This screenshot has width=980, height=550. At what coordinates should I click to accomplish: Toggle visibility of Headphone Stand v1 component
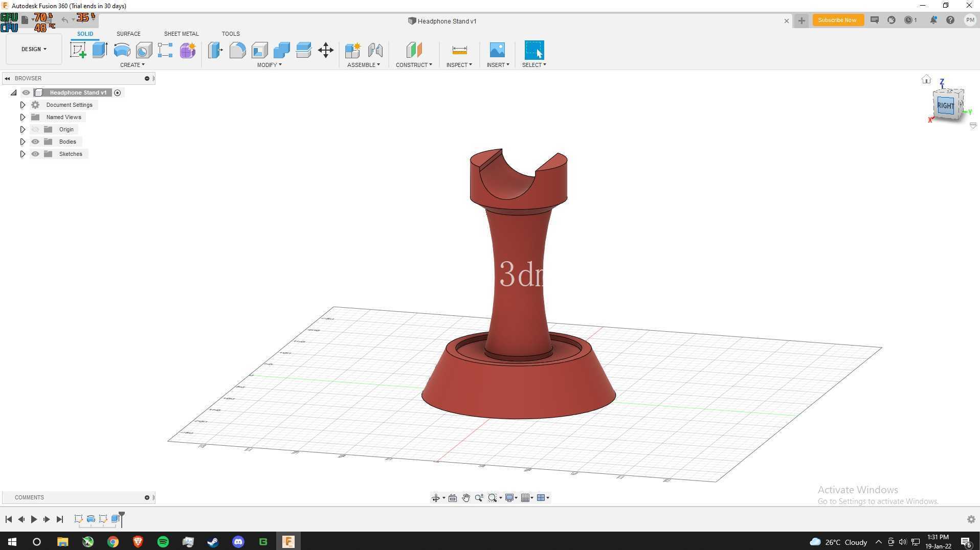tap(26, 93)
